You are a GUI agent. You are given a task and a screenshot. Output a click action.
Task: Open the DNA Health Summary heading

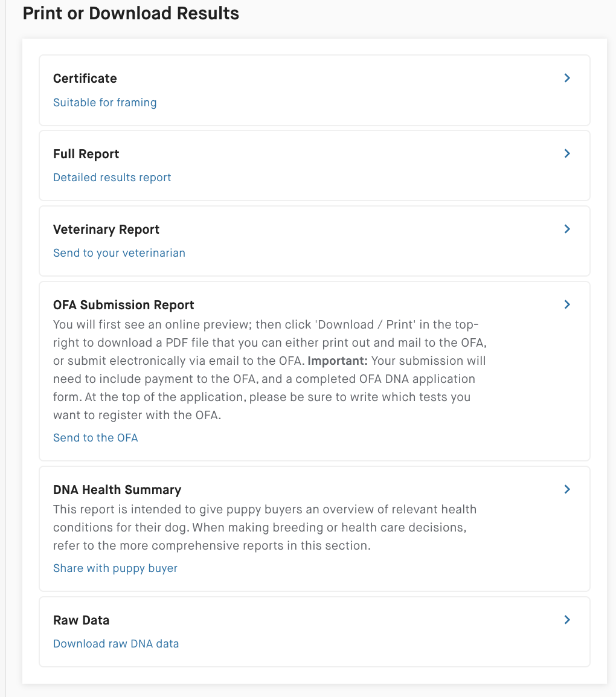pyautogui.click(x=117, y=490)
